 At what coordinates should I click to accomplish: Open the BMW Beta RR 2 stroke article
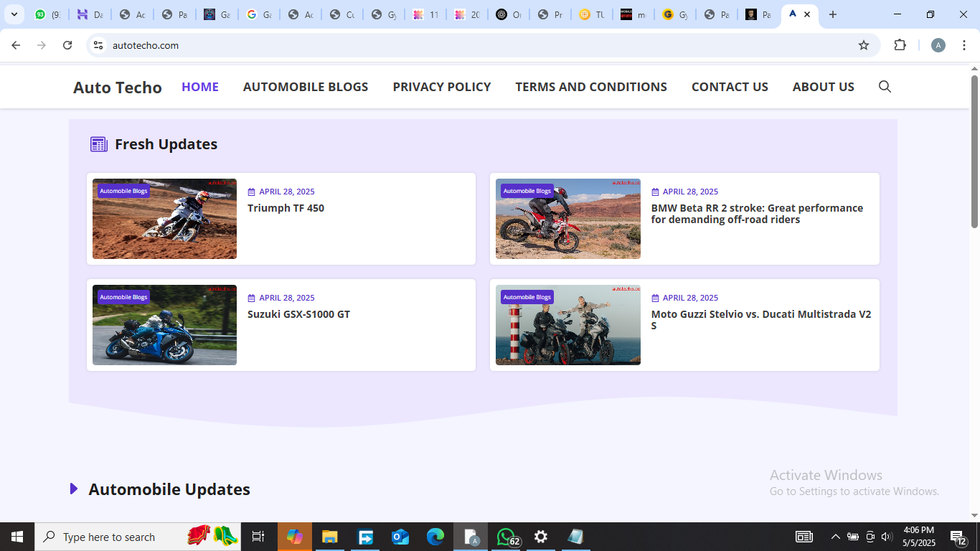pyautogui.click(x=757, y=214)
